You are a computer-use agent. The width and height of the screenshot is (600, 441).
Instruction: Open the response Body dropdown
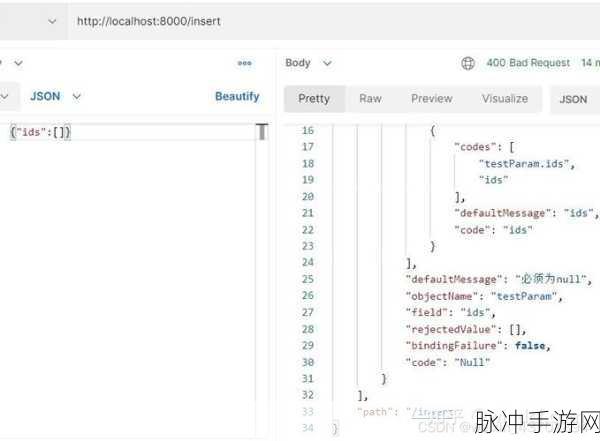308,63
